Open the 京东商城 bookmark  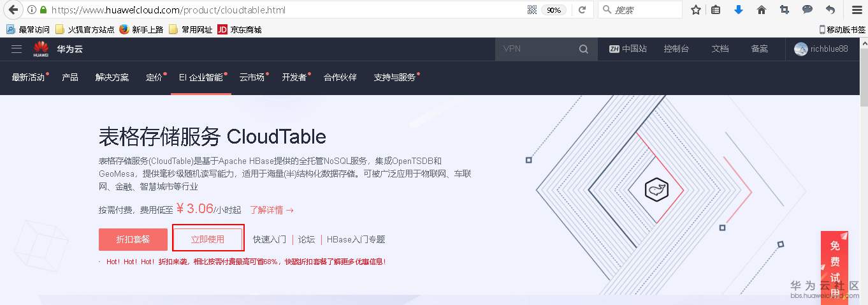[x=240, y=29]
